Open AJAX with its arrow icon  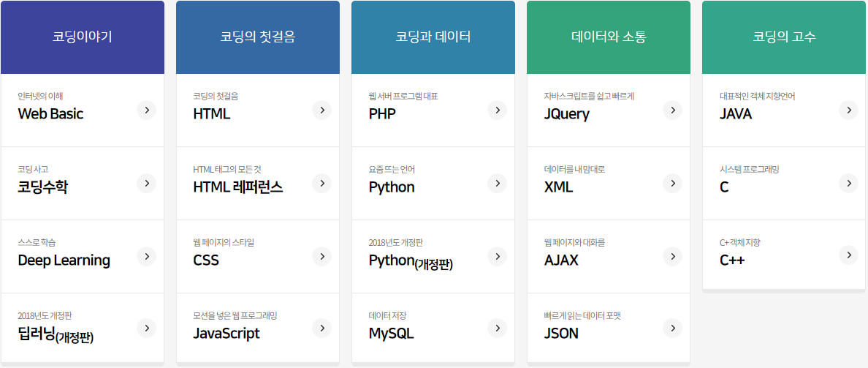pos(673,256)
